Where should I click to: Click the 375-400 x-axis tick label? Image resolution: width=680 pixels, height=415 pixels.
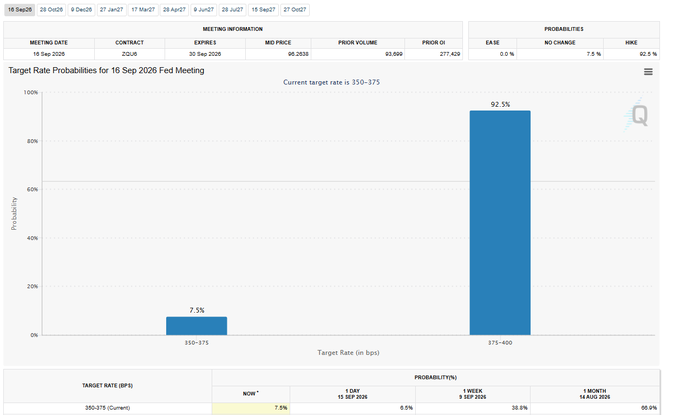coord(500,343)
